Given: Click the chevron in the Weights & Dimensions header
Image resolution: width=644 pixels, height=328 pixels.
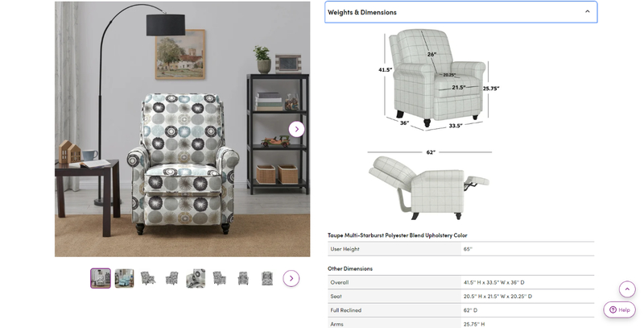Looking at the screenshot, I should 588,11.
